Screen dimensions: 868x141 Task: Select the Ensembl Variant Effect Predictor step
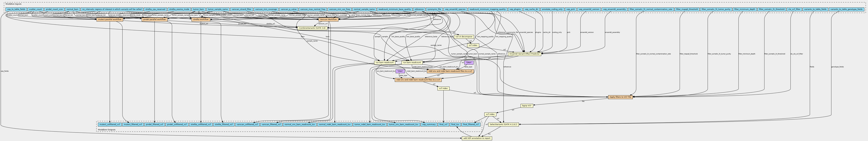pos(524,54)
